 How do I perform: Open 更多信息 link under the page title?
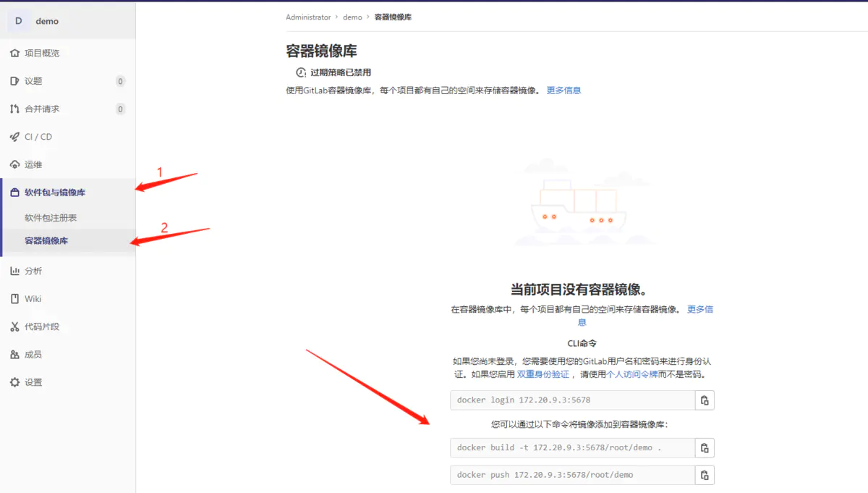point(563,90)
